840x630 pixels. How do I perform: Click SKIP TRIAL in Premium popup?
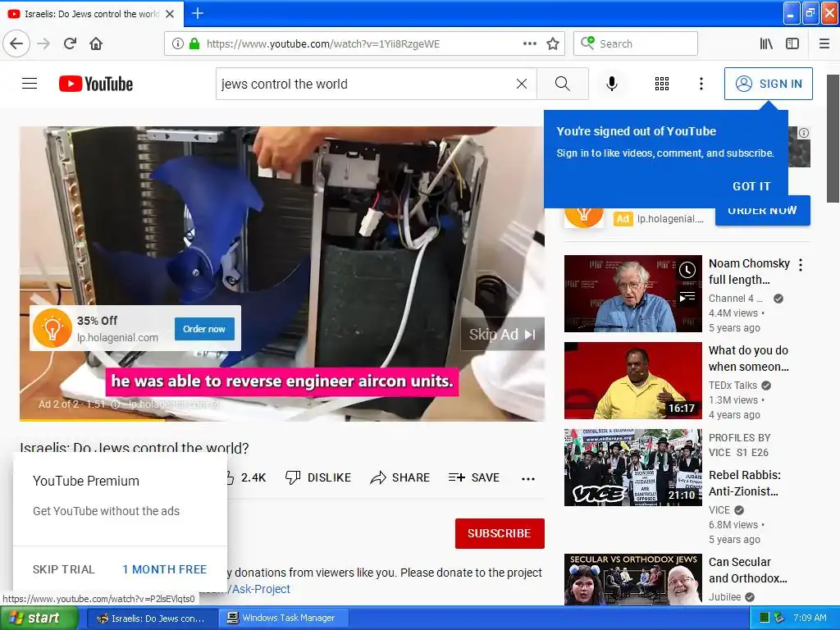tap(64, 569)
